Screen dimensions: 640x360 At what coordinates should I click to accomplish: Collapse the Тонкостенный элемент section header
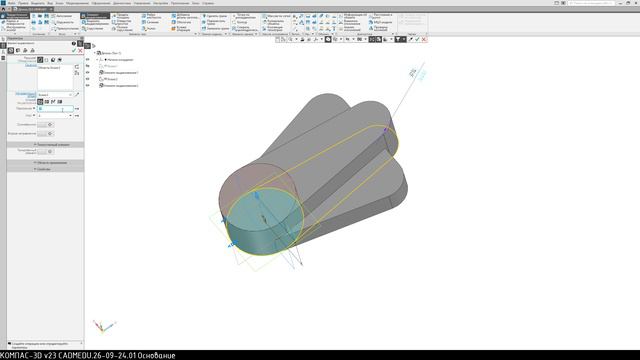click(x=45, y=144)
